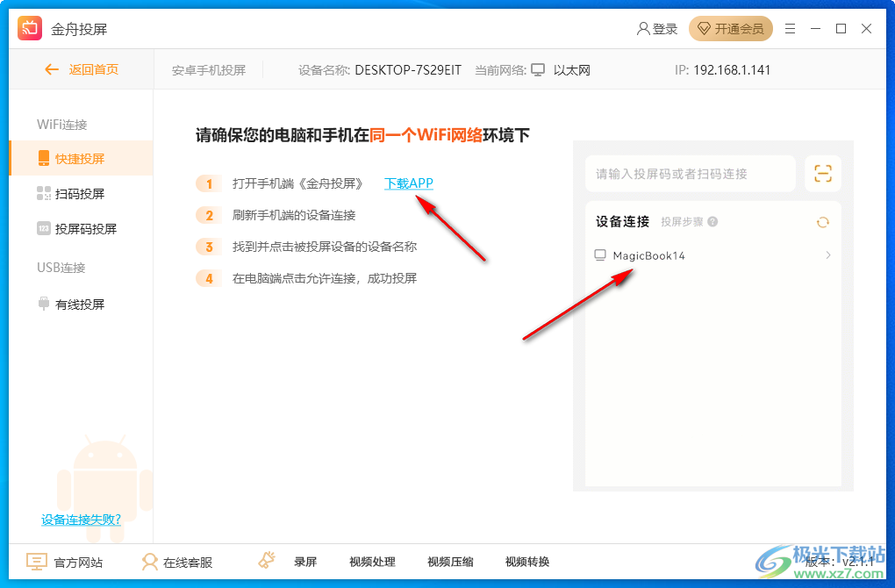895x588 pixels.
Task: Click the monitor icon beside MagicBook14
Action: tap(600, 255)
